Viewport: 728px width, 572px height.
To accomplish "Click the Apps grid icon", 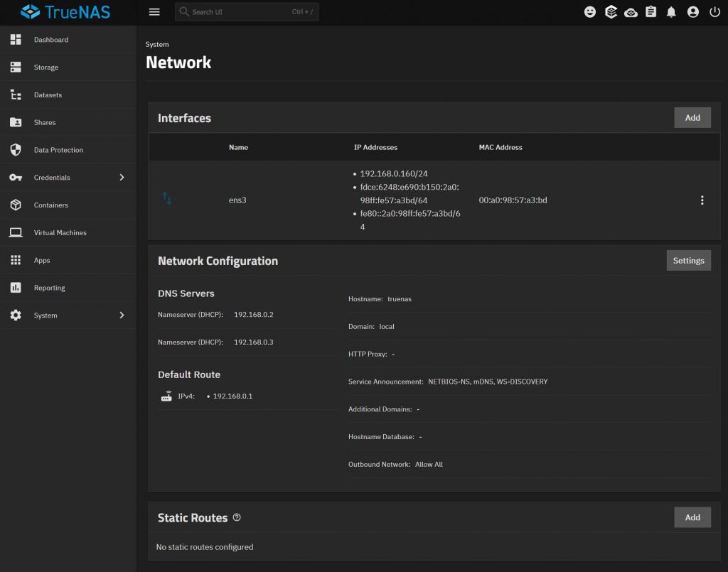I will [x=16, y=260].
